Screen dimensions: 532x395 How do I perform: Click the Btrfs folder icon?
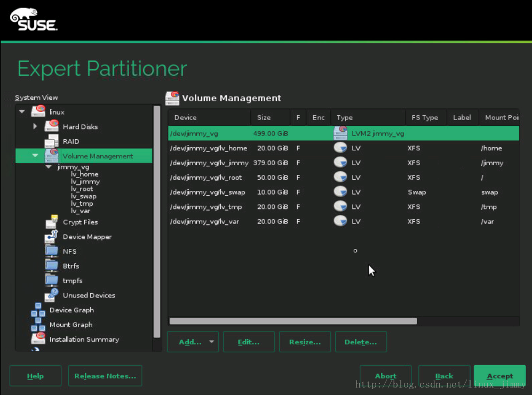tap(52, 265)
